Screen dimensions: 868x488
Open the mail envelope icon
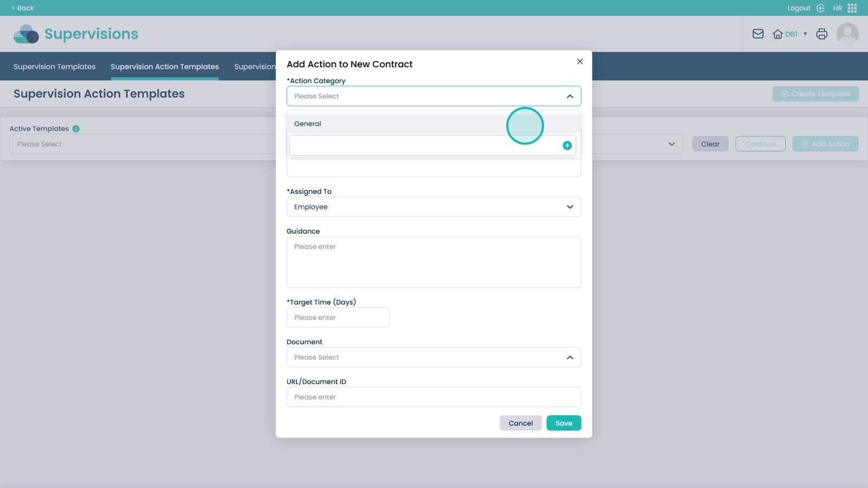pos(758,34)
